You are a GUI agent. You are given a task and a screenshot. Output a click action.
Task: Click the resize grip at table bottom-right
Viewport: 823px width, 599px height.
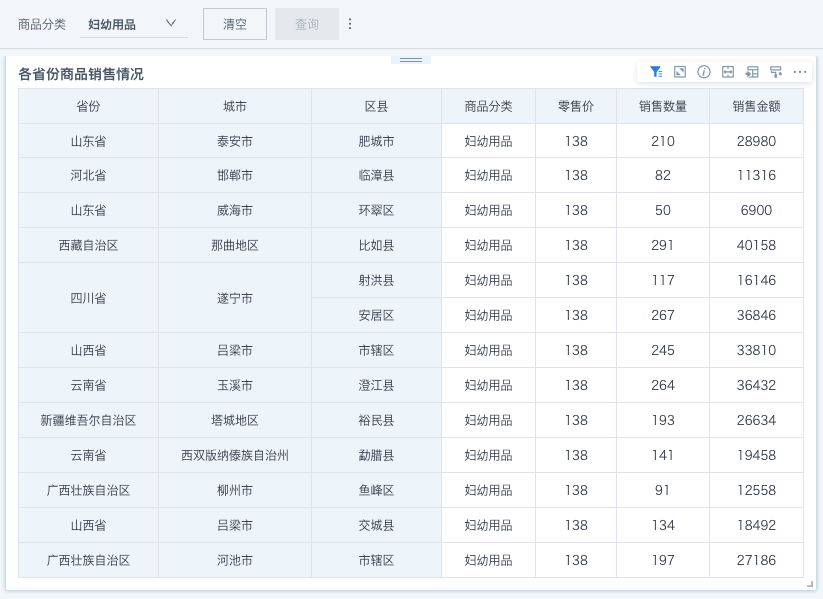pyautogui.click(x=809, y=583)
